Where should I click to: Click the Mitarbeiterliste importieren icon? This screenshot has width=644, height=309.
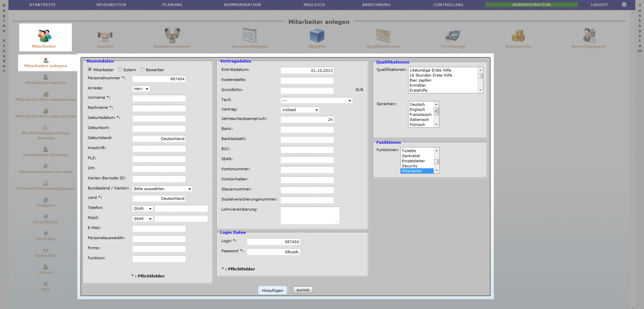46,94
